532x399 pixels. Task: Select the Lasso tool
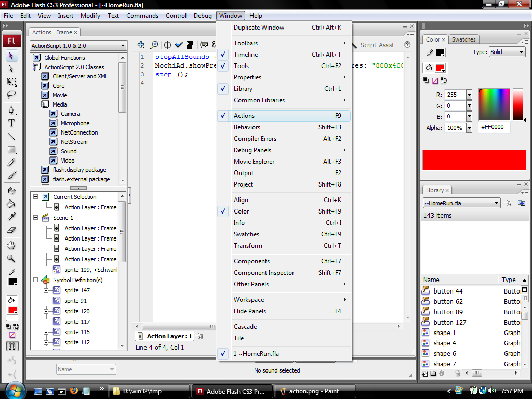(11, 95)
